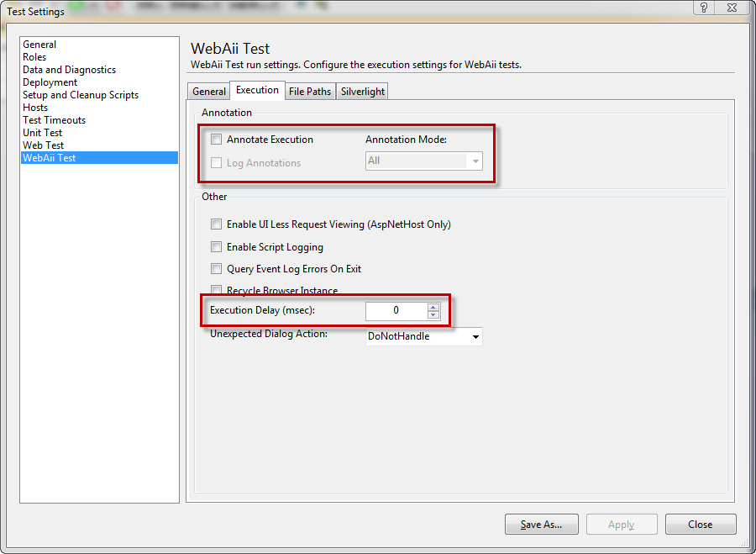Click the Help question mark icon
The width and height of the screenshot is (756, 554).
(704, 8)
